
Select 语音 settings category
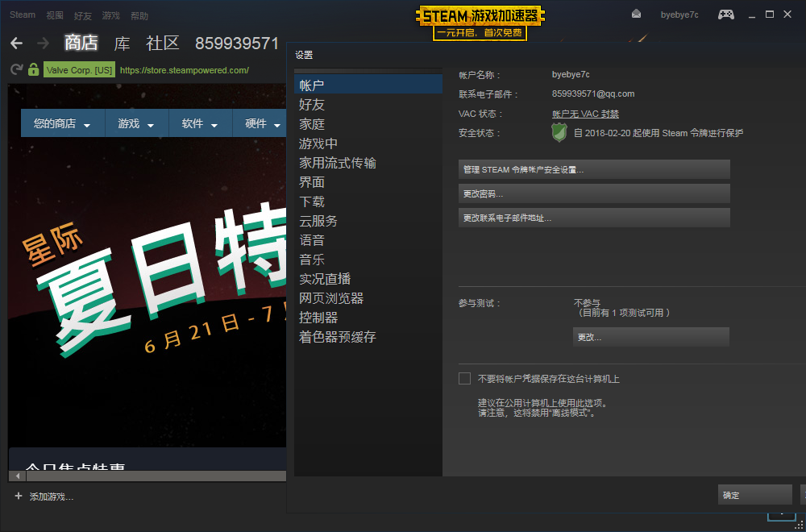coord(368,240)
